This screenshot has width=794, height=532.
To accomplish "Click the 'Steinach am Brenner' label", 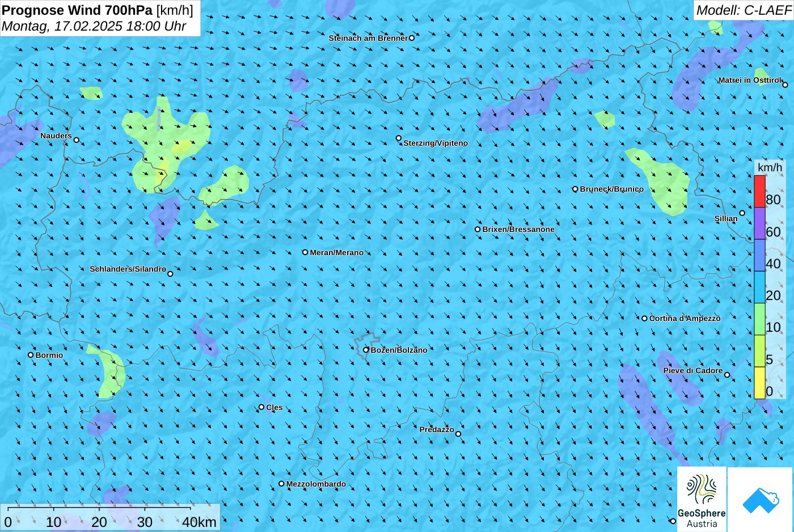I will tap(368, 38).
